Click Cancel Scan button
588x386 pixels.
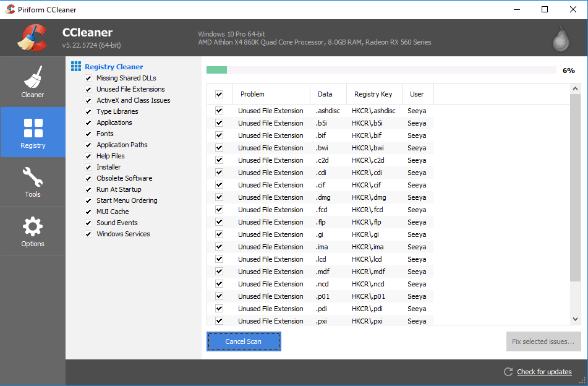tap(244, 341)
